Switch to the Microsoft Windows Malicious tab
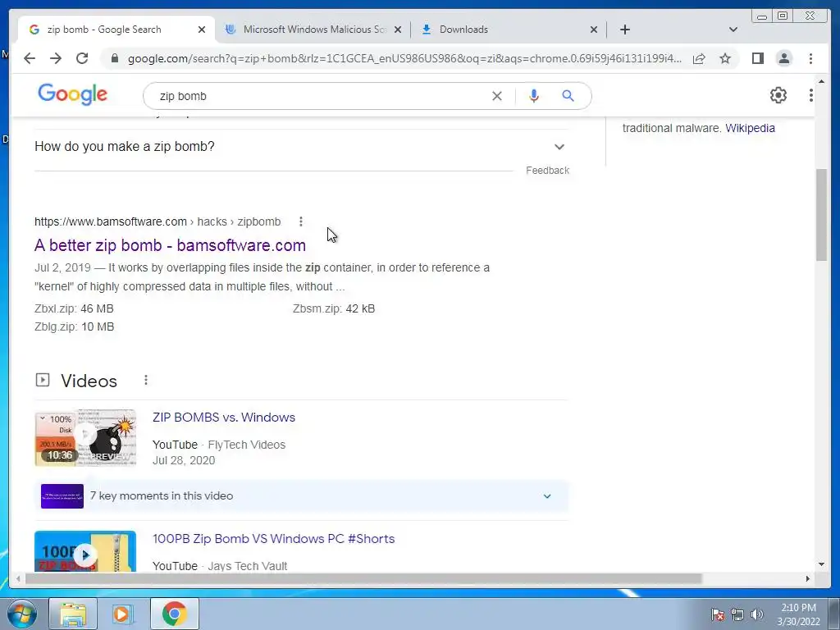The image size is (840, 630). (313, 30)
